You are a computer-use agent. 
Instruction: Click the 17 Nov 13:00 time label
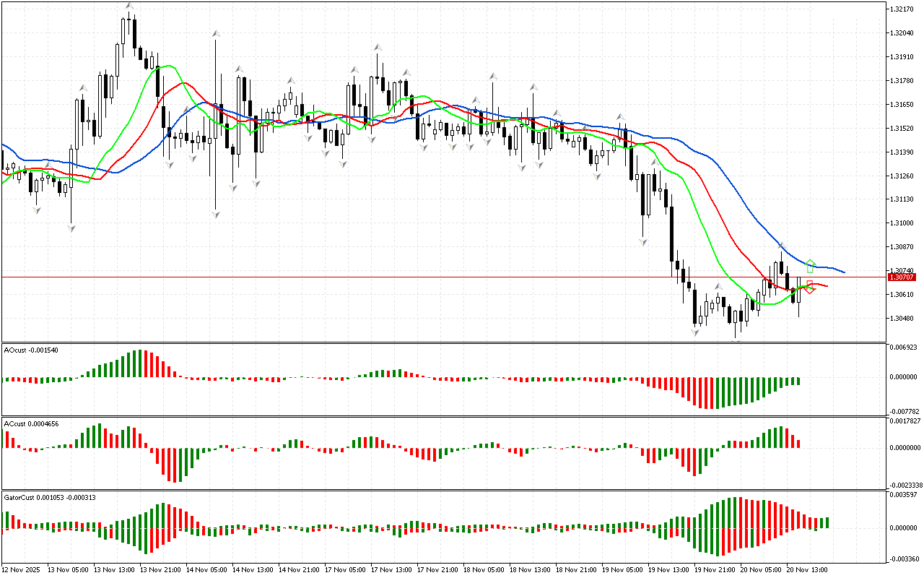[393, 569]
